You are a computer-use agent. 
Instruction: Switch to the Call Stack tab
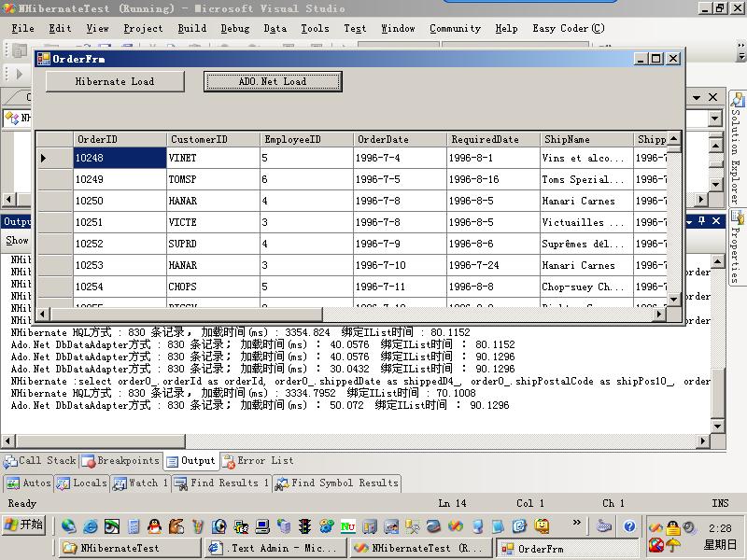click(x=40, y=460)
